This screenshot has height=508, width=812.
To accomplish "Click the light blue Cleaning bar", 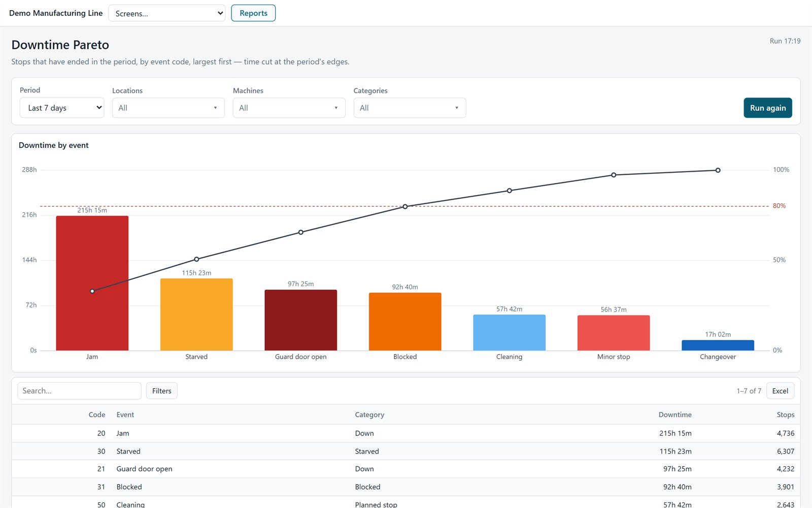I will coord(510,332).
